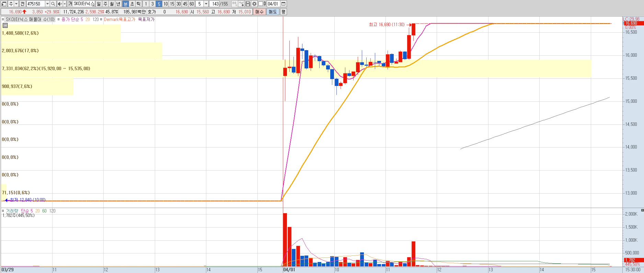Click the 전 button next to stock code
This screenshot has width=644, height=273.
tap(22, 4)
